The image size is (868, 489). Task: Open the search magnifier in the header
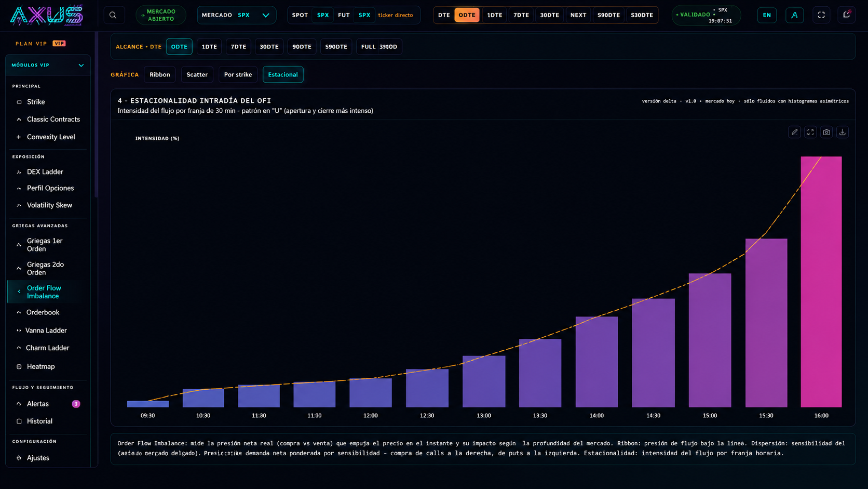pos(113,15)
